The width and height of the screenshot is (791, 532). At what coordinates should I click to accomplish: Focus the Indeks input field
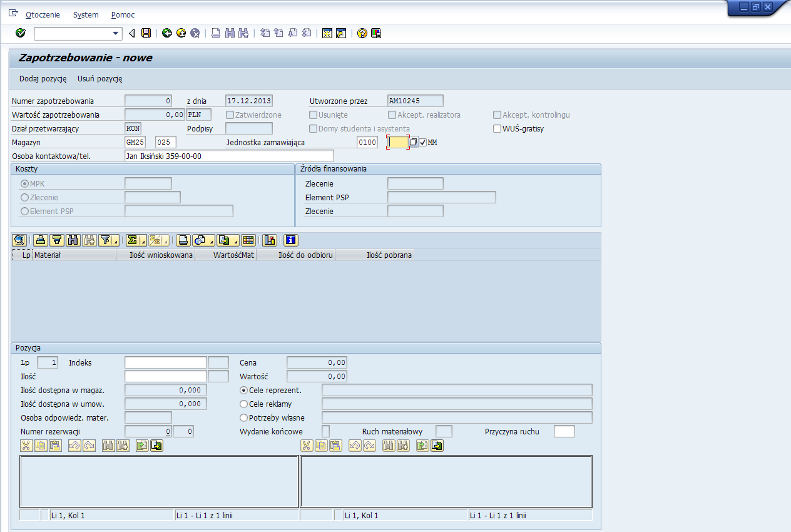click(x=166, y=362)
